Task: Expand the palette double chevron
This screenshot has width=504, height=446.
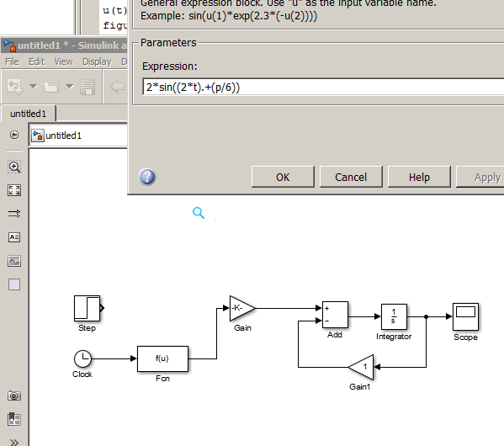Action: pyautogui.click(x=14, y=442)
